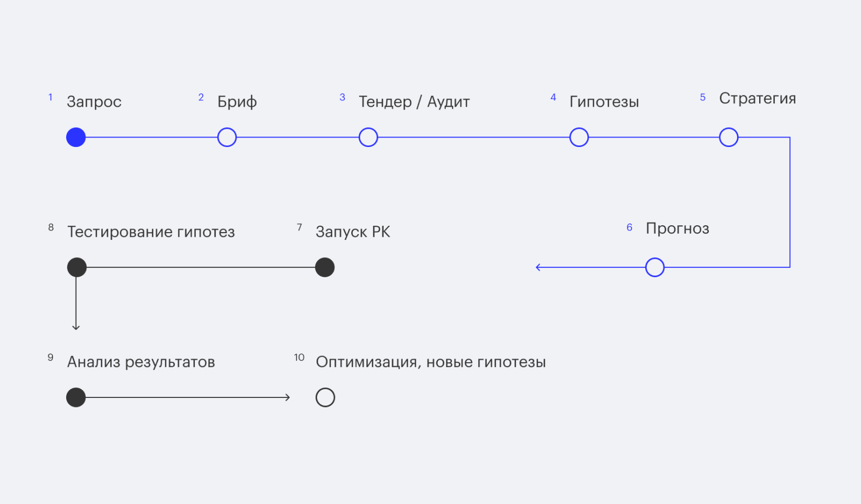Viewport: 861px width, 504px height.
Task: Click the Запуск РК label
Action: click(x=353, y=232)
